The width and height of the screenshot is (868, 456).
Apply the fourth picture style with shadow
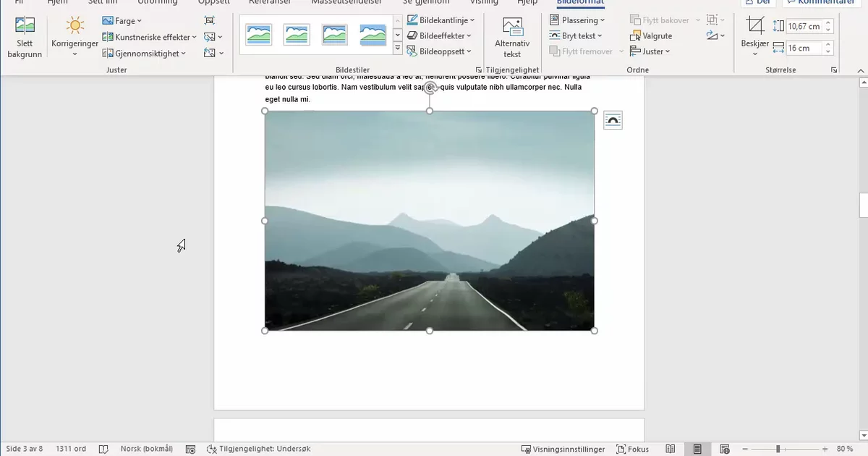point(373,34)
